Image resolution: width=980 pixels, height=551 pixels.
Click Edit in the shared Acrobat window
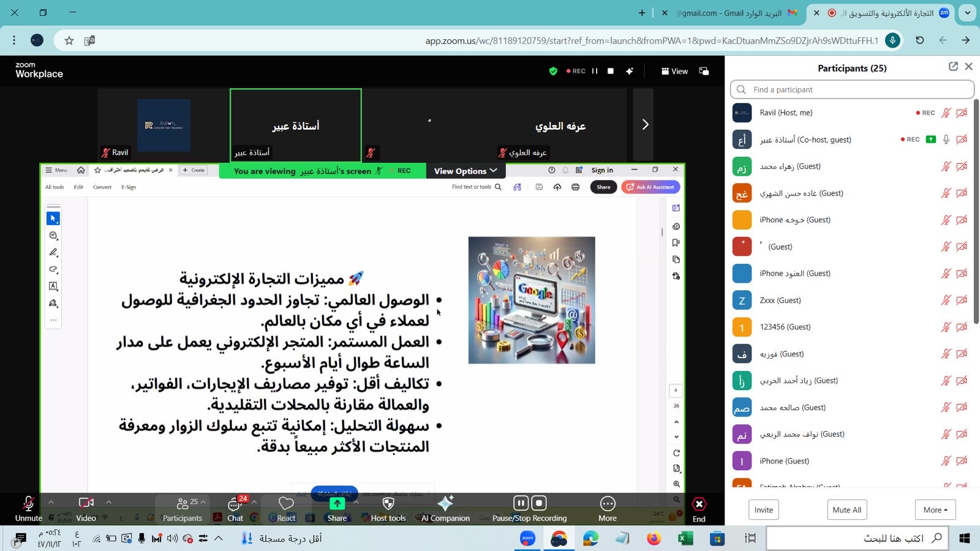coord(78,187)
